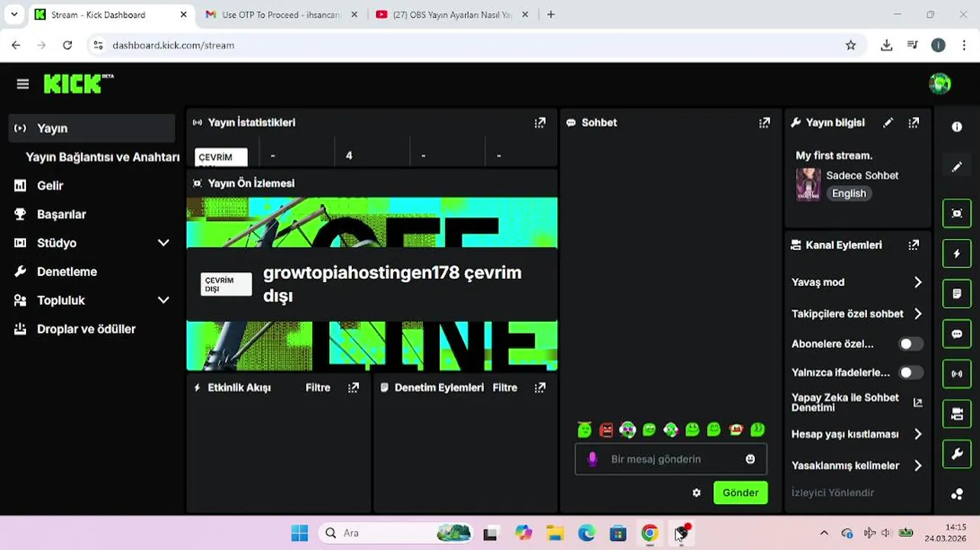Open chat settings gear beside Gönder

point(696,493)
